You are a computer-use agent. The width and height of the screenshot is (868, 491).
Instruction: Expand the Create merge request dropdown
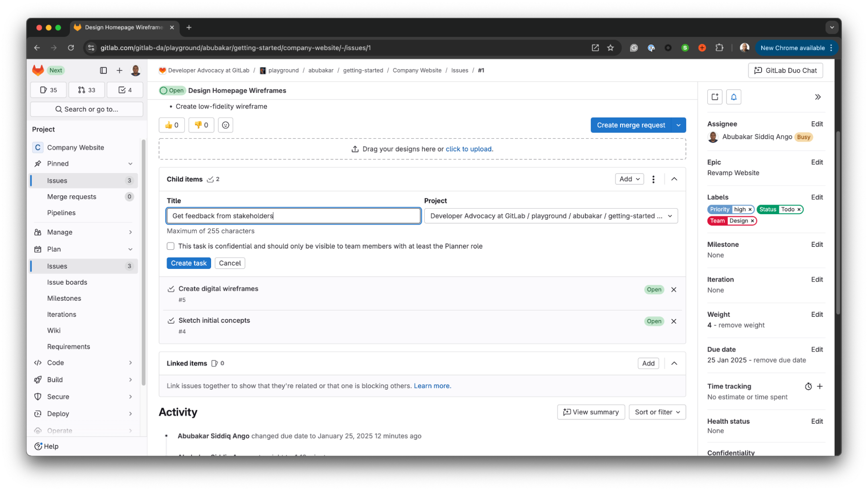pos(679,125)
